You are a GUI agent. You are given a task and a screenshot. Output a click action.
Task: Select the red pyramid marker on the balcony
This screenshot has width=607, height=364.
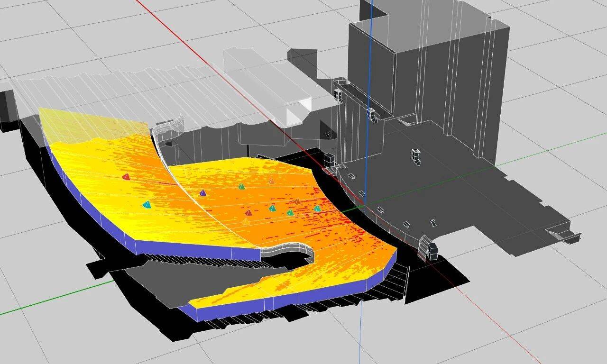pyautogui.click(x=126, y=177)
